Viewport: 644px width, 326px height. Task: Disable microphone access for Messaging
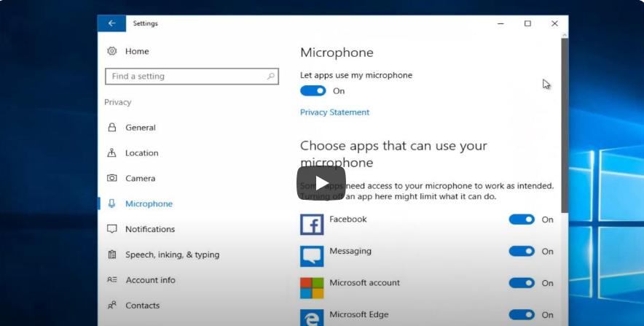tap(522, 251)
